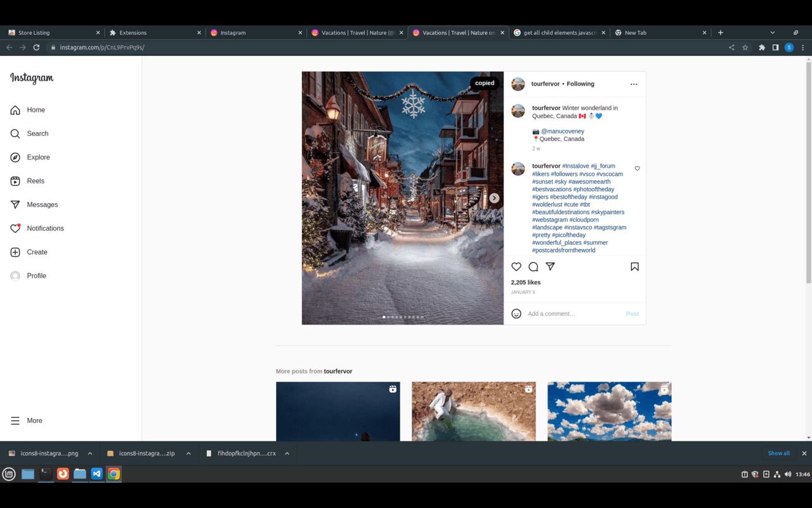Open the emoji picker in the comment bar
Screen dimensions: 812x508
pyautogui.click(x=516, y=313)
